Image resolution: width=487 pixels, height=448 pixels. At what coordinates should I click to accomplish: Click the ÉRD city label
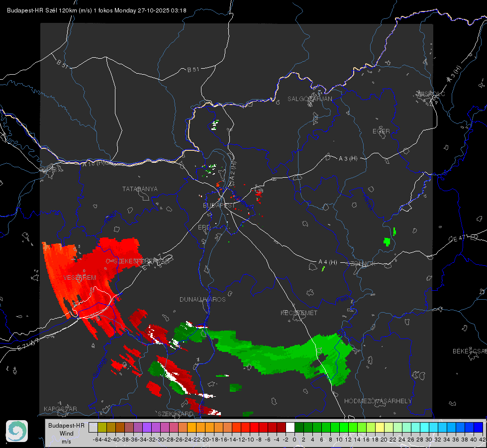(x=204, y=227)
